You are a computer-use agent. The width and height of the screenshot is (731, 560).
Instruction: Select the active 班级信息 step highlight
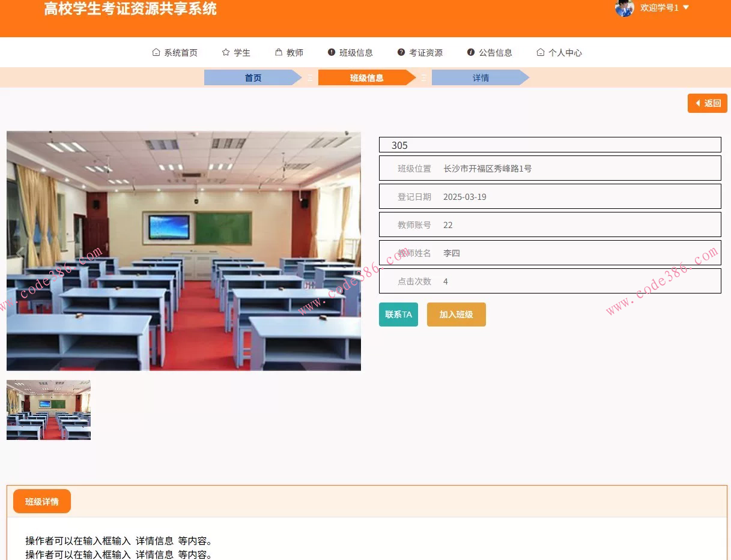point(366,77)
